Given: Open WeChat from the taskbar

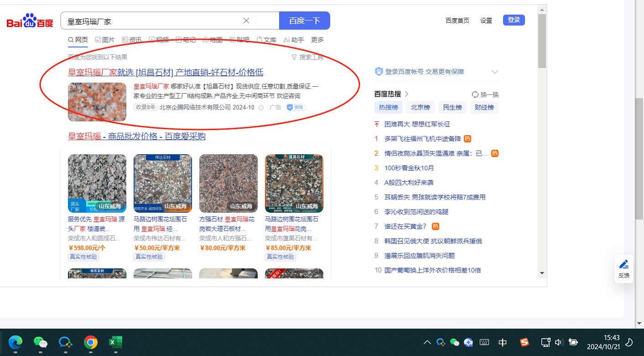Looking at the screenshot, I should [41, 342].
